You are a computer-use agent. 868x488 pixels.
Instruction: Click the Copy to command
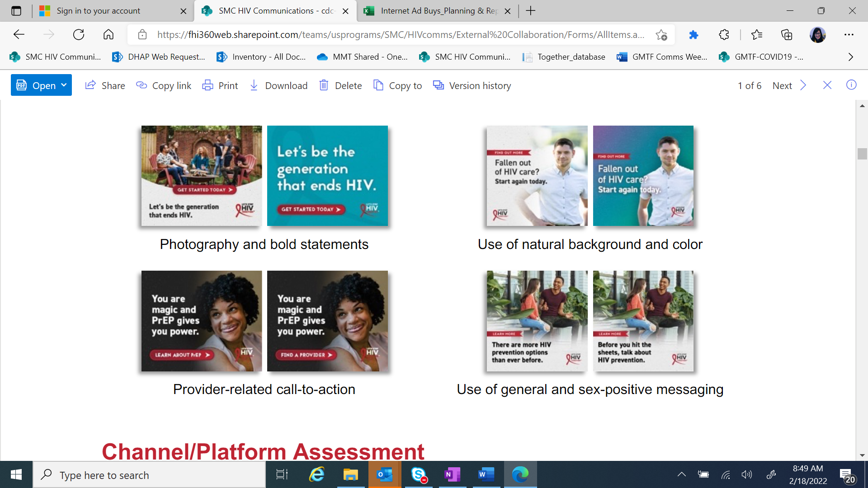(x=397, y=85)
